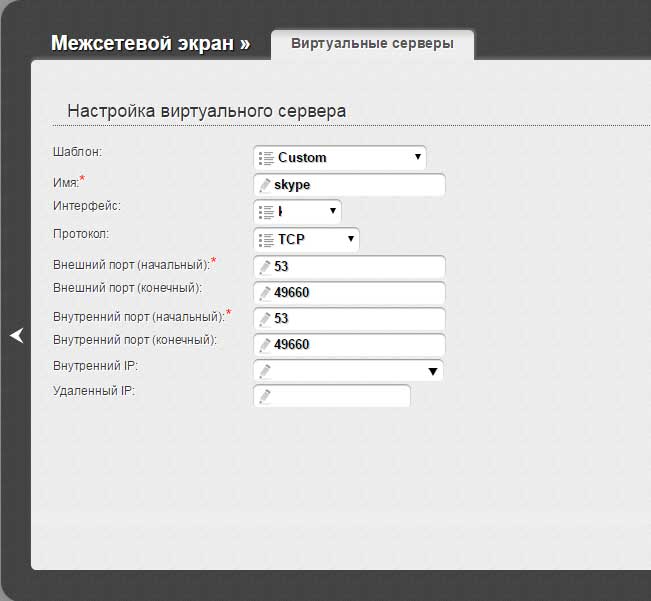651x601 pixels.
Task: Click the Настройка виртуального сервера heading
Action: 206,111
